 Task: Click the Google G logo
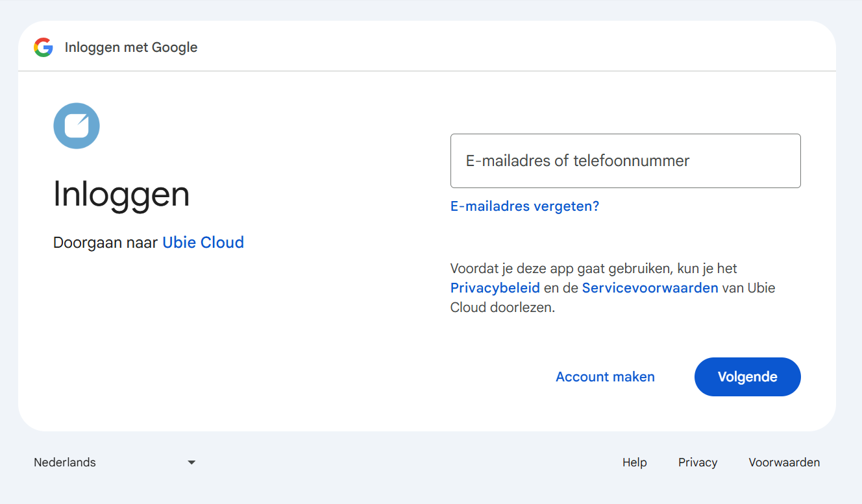[43, 47]
